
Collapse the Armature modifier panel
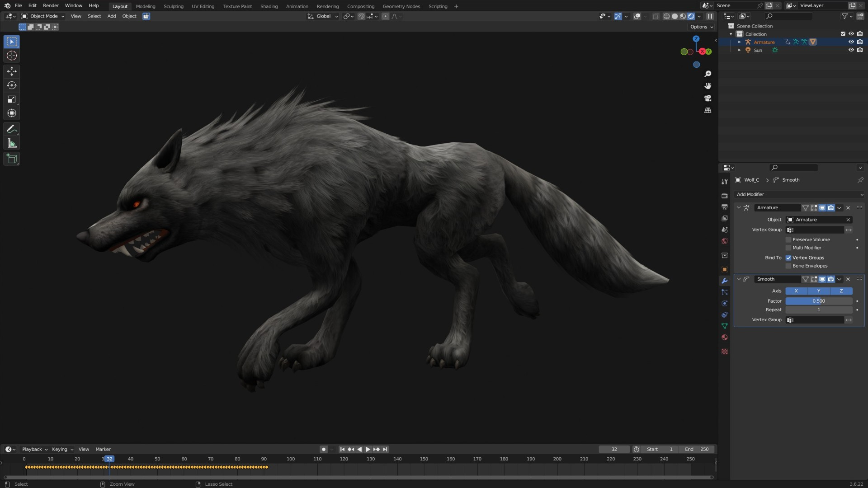click(x=739, y=208)
